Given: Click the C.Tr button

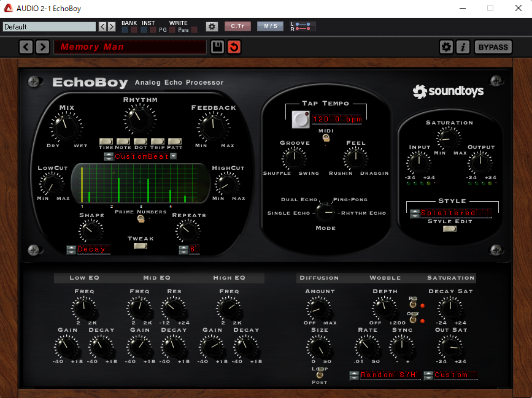Looking at the screenshot, I should 237,26.
